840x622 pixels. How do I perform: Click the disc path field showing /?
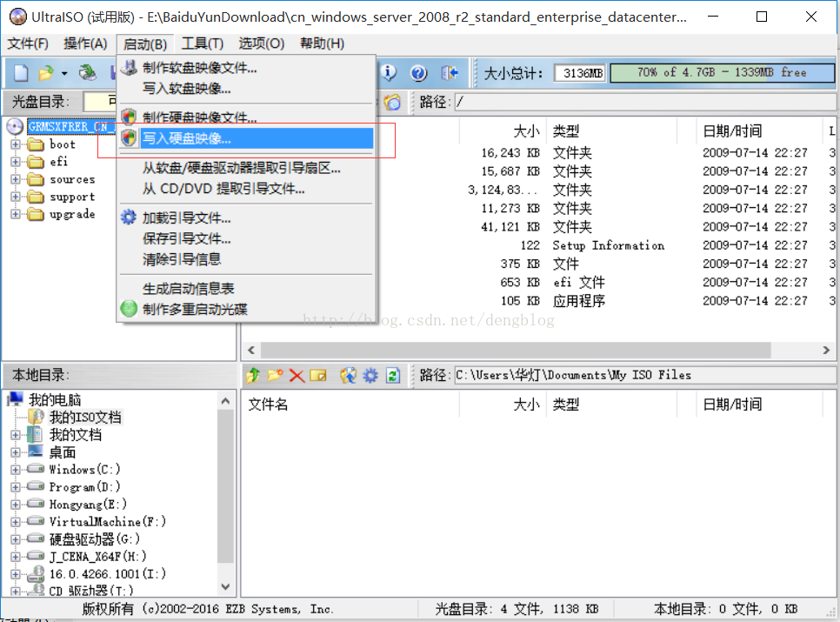click(x=644, y=102)
